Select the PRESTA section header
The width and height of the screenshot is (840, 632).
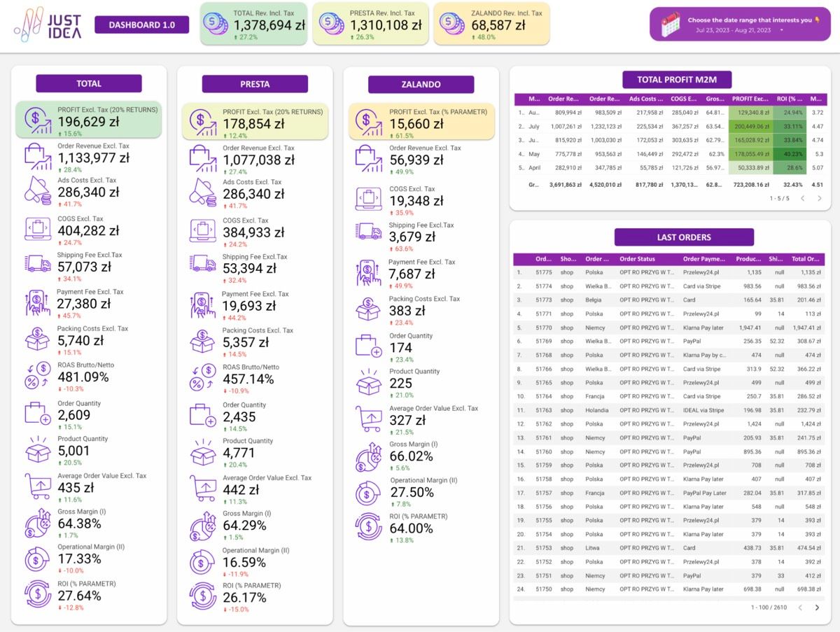[255, 84]
